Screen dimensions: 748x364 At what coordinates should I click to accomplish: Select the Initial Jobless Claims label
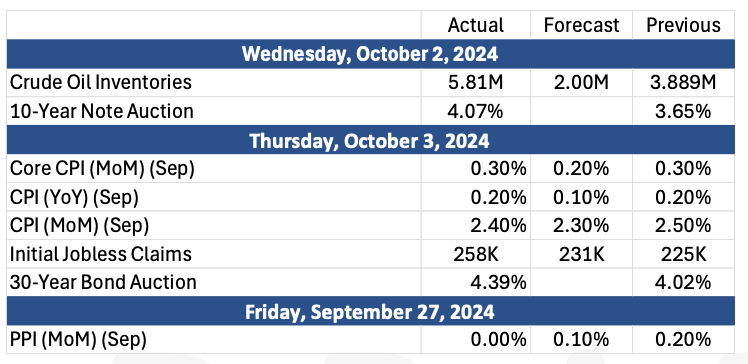(x=101, y=254)
